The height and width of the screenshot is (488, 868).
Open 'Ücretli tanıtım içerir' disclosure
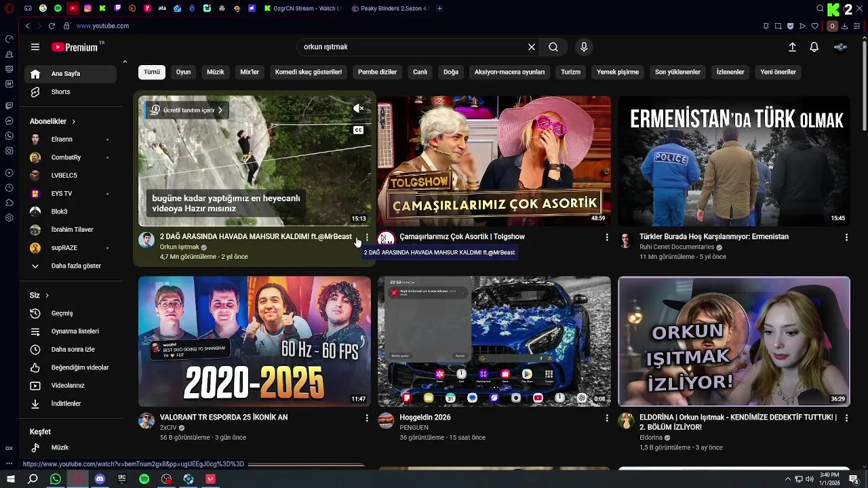click(186, 110)
